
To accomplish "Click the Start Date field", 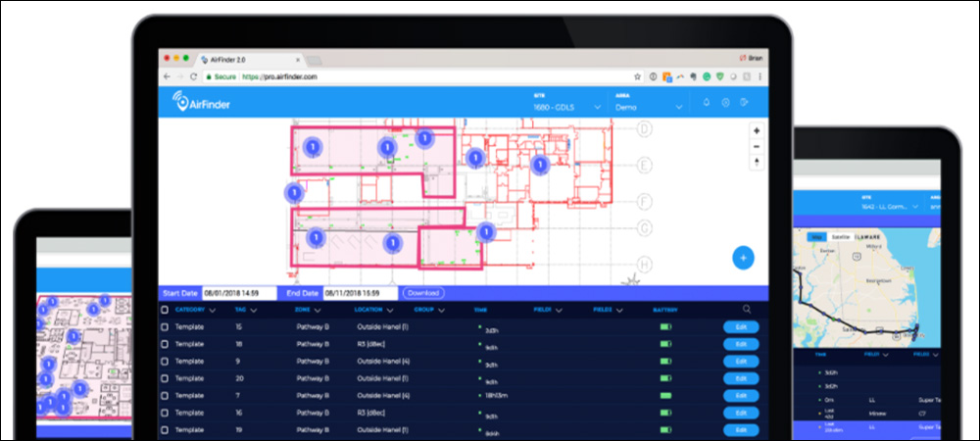I will point(239,293).
